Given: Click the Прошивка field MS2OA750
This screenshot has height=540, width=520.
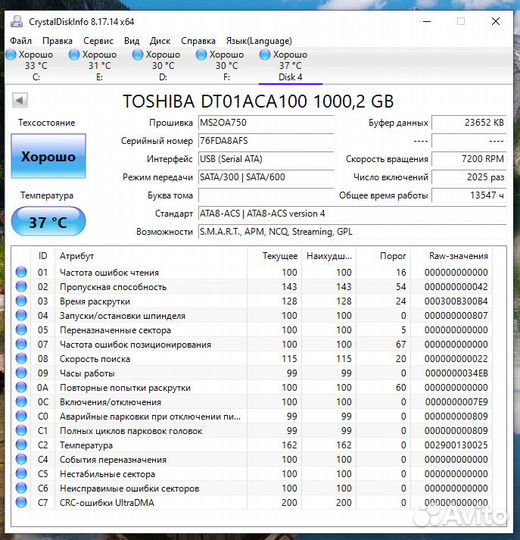Looking at the screenshot, I should point(266,123).
